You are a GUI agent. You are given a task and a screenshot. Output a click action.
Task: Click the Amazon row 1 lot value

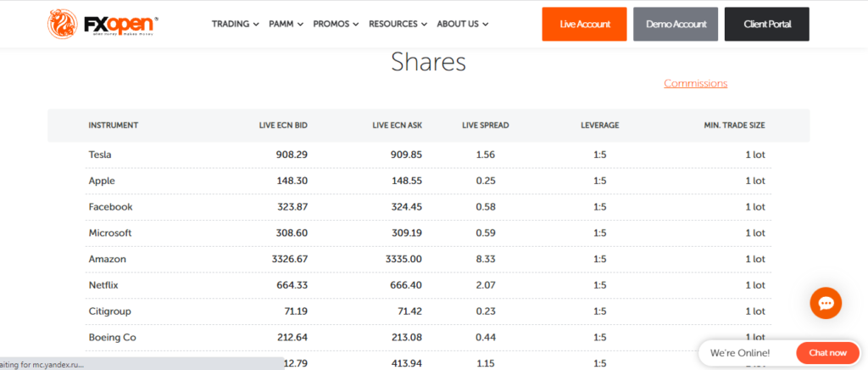[x=755, y=259]
